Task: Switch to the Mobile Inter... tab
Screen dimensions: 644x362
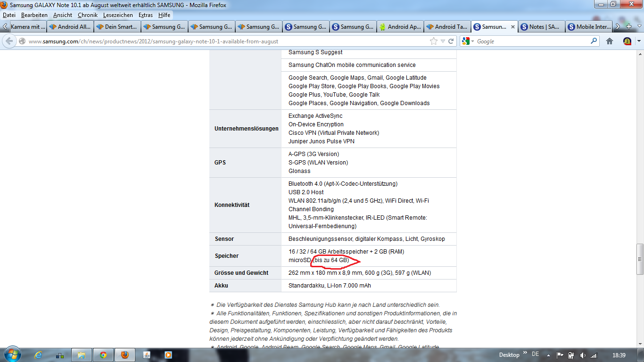Action: tap(588, 27)
